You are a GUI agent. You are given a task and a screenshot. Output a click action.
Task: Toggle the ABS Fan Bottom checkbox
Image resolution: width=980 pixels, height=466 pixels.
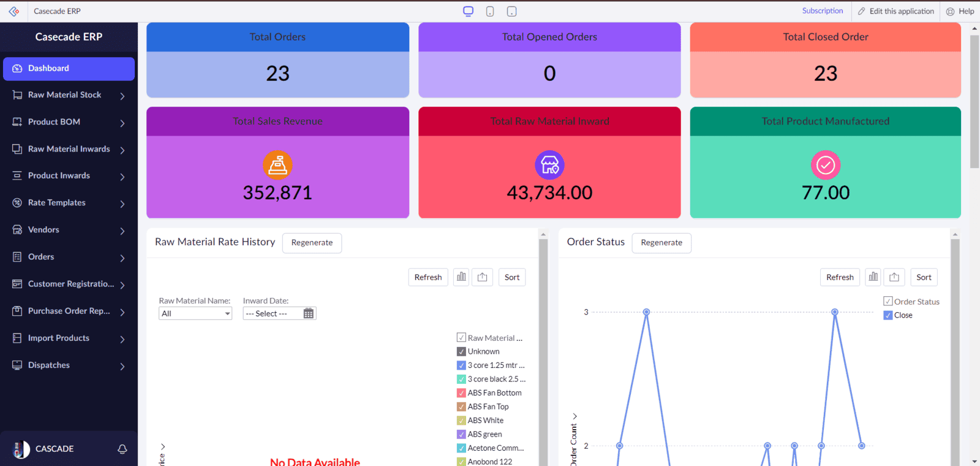(461, 392)
